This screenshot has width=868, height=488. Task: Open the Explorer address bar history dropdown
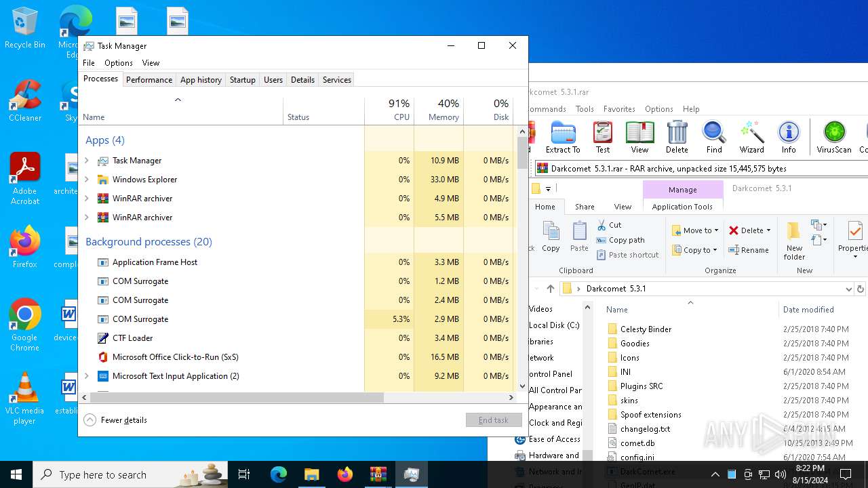click(848, 289)
